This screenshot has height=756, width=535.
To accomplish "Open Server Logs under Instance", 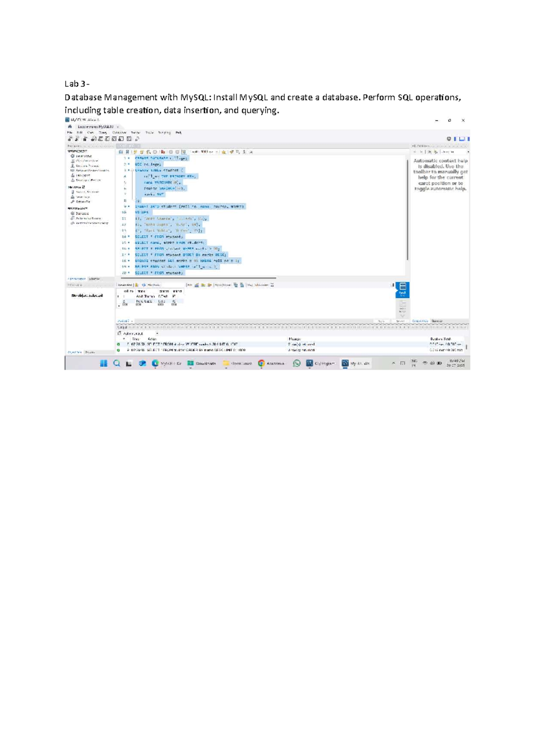I will (x=80, y=197).
